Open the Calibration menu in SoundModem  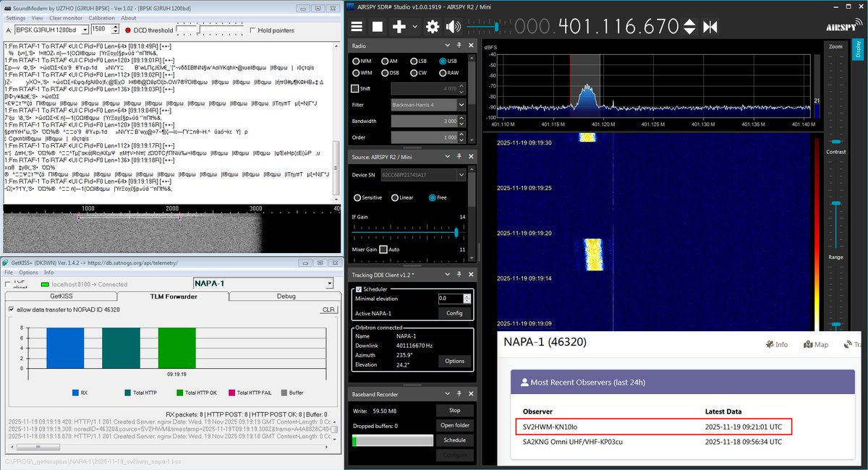click(101, 17)
